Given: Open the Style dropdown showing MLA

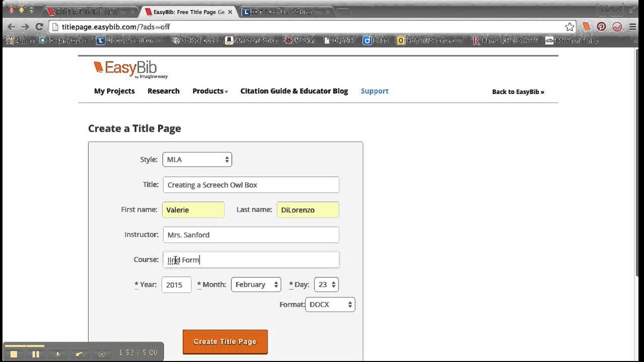Looking at the screenshot, I should (x=197, y=159).
